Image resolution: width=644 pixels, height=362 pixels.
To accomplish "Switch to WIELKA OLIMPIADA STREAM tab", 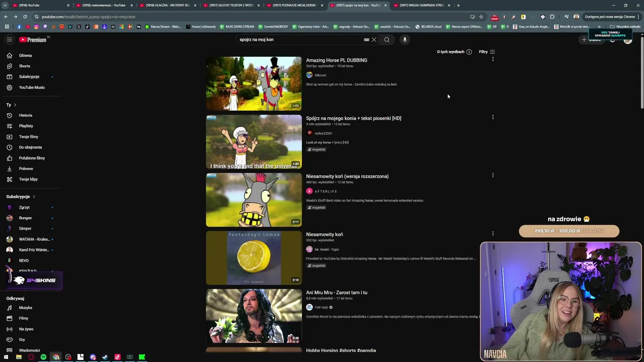I will coord(422,5).
